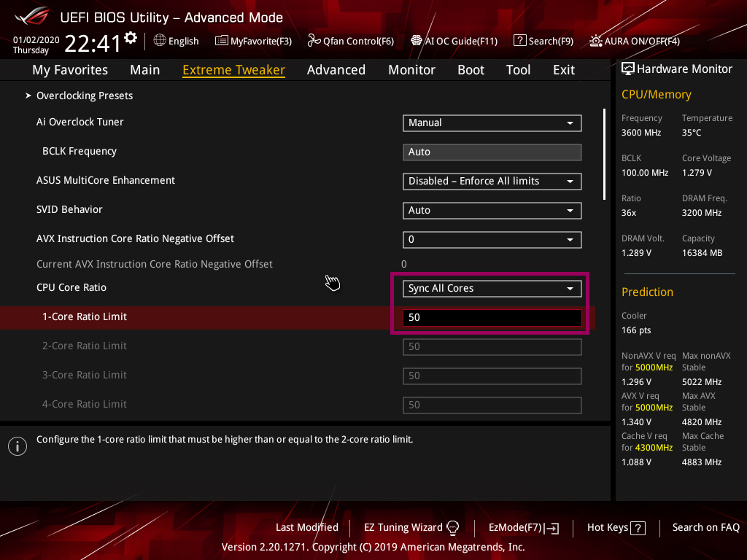This screenshot has width=747, height=560.
Task: Open the Ai Overclock Tuner dropdown
Action: (492, 122)
